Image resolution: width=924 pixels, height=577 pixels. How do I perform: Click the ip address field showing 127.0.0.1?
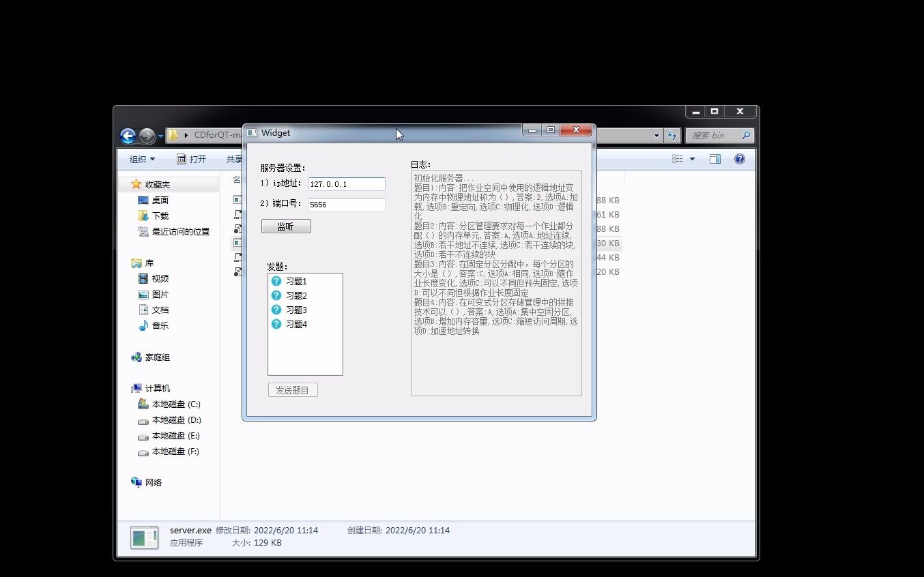tap(347, 183)
